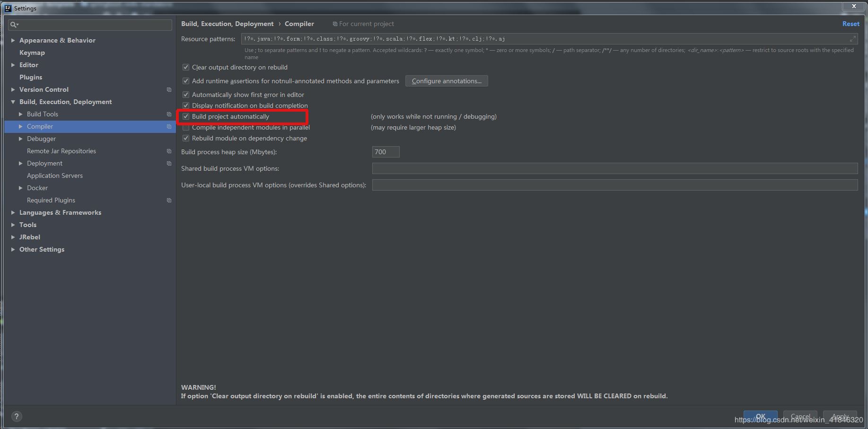The width and height of the screenshot is (868, 429).
Task: Click the project-scope icon next to Build Tools
Action: [x=169, y=114]
